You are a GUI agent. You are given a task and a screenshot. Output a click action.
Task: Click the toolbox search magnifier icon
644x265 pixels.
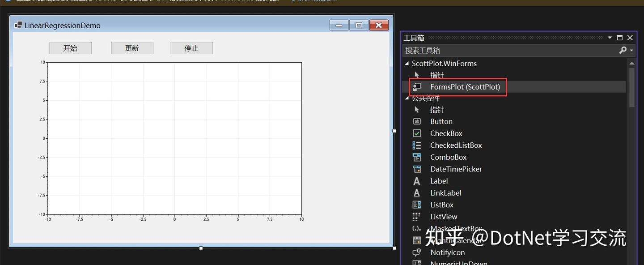click(x=623, y=51)
